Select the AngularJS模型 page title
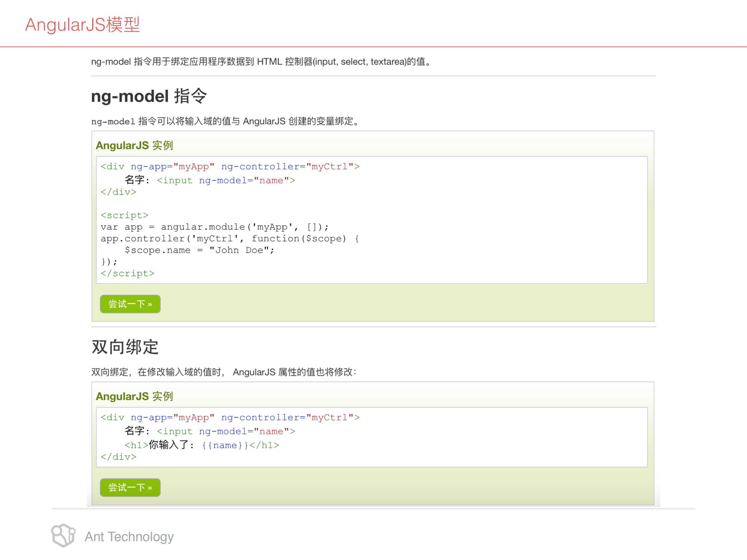747x560 pixels. pos(82,25)
